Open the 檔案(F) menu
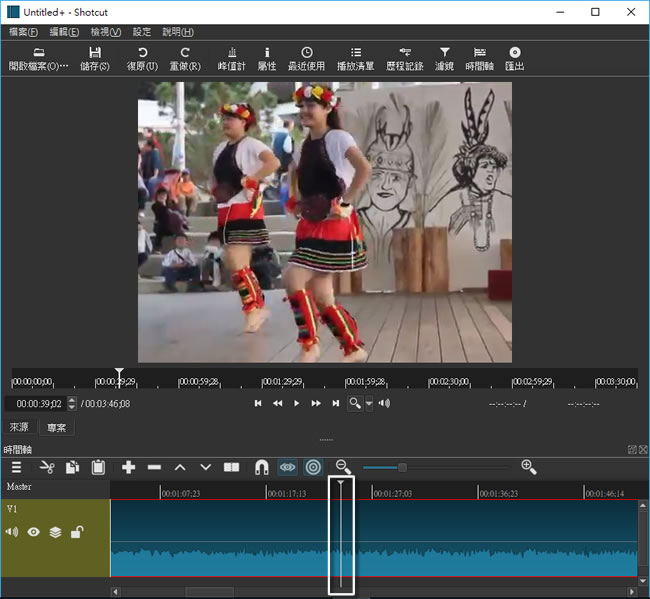Viewport: 650px width, 599px height. tap(23, 32)
